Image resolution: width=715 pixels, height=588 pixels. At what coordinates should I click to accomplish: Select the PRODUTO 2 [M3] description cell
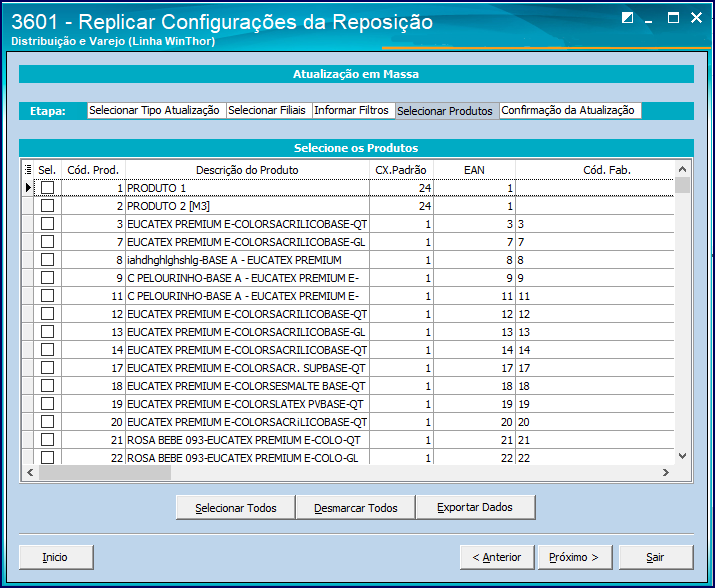(x=247, y=206)
